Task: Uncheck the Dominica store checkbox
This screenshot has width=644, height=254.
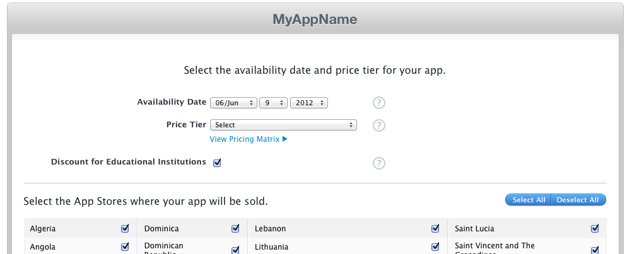Action: coord(235,228)
